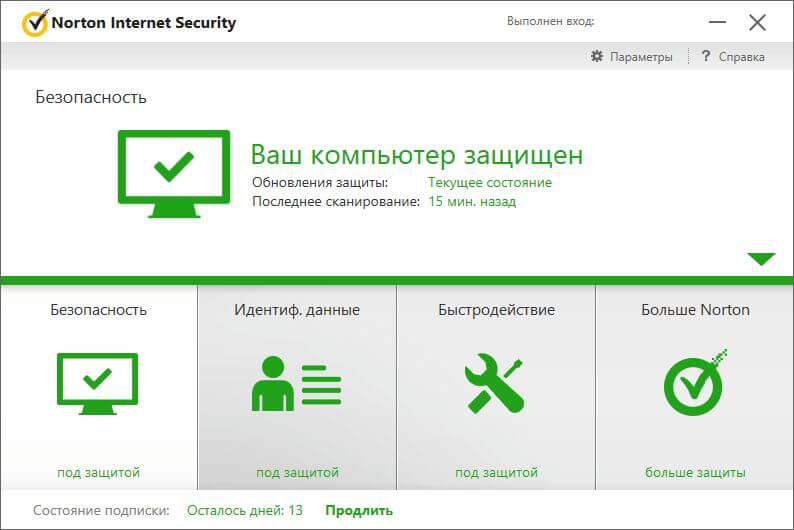Image resolution: width=794 pixels, height=530 pixels.
Task: Click the Norton checkmark logo icon
Action: 35,23
